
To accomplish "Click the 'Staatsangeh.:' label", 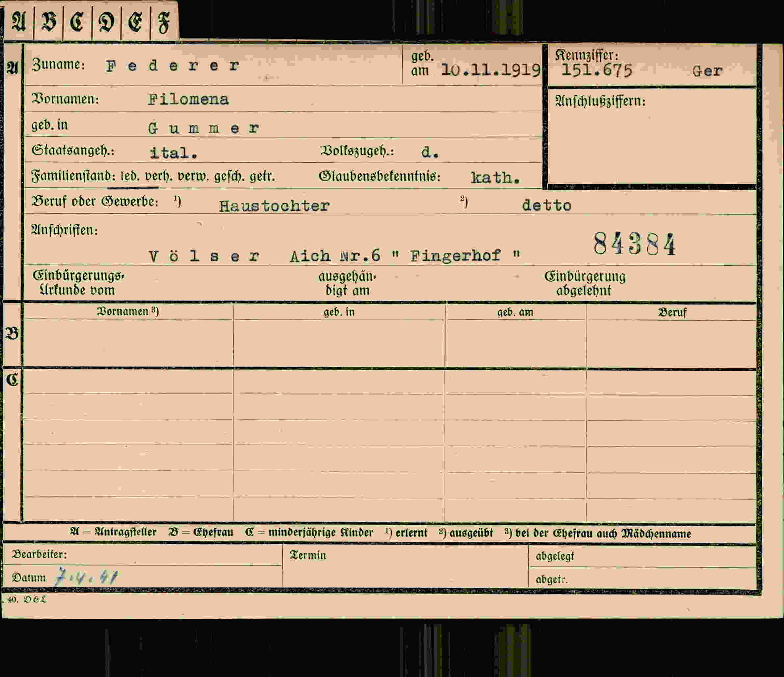I will pyautogui.click(x=73, y=150).
